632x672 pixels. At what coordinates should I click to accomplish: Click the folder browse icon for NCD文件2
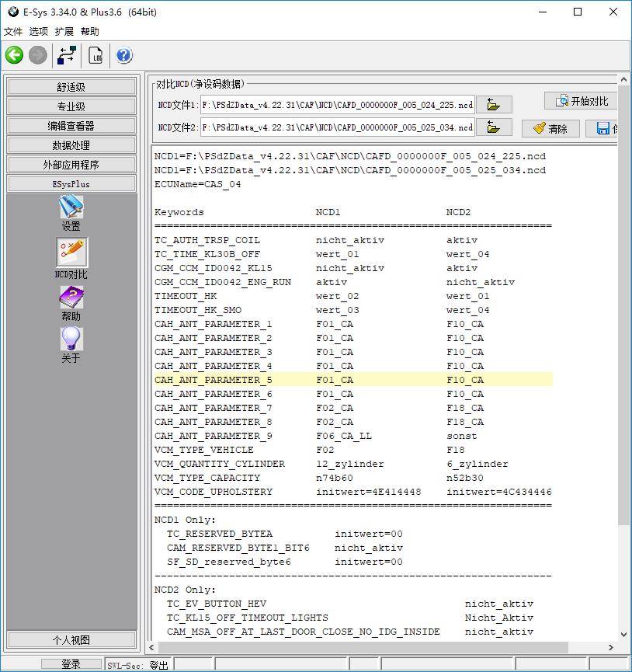click(x=495, y=128)
